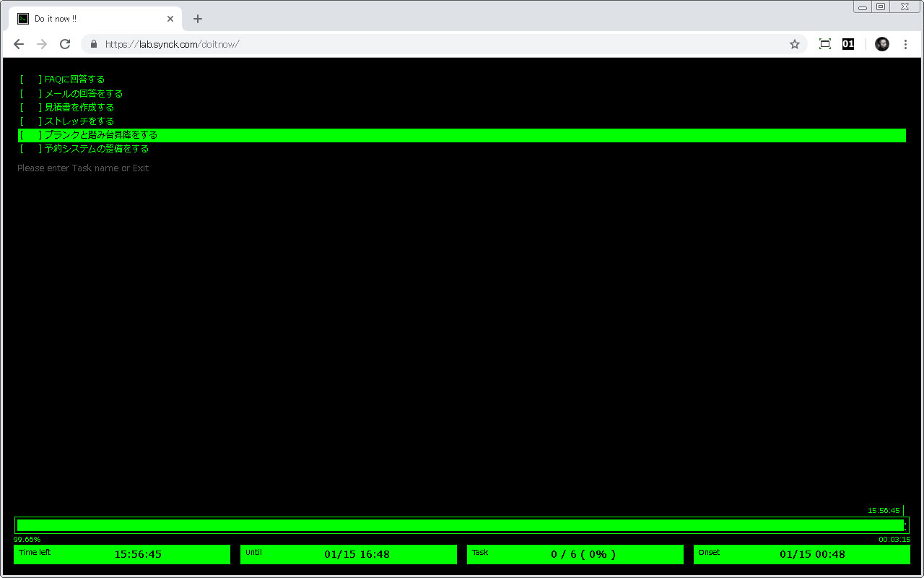Open a new browser tab

[x=198, y=19]
